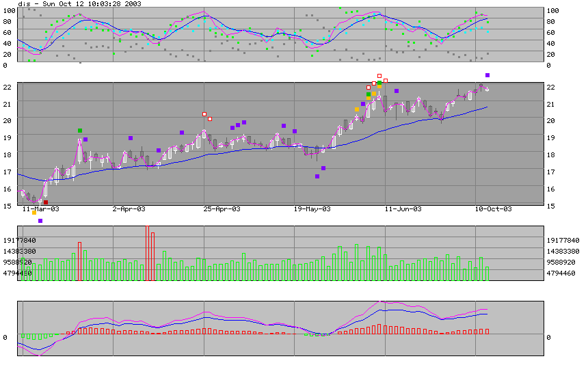The image size is (588, 376).
Task: Select the 19-May-03 date label
Action: tap(312, 209)
